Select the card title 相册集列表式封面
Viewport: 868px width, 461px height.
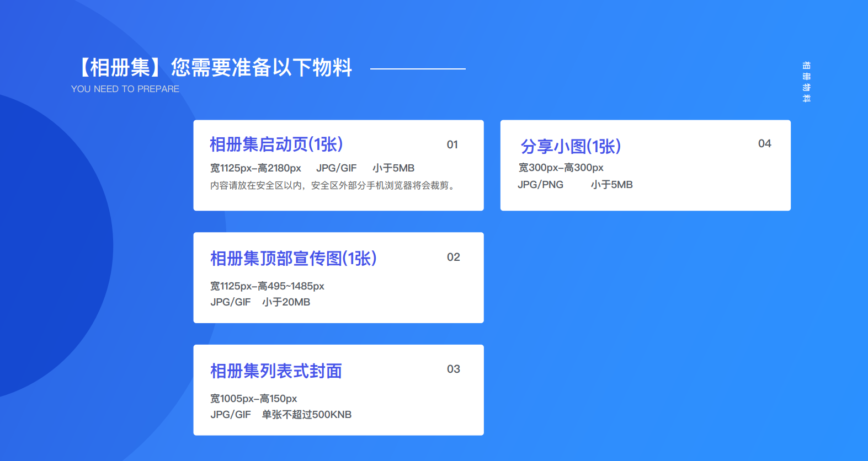(x=276, y=371)
